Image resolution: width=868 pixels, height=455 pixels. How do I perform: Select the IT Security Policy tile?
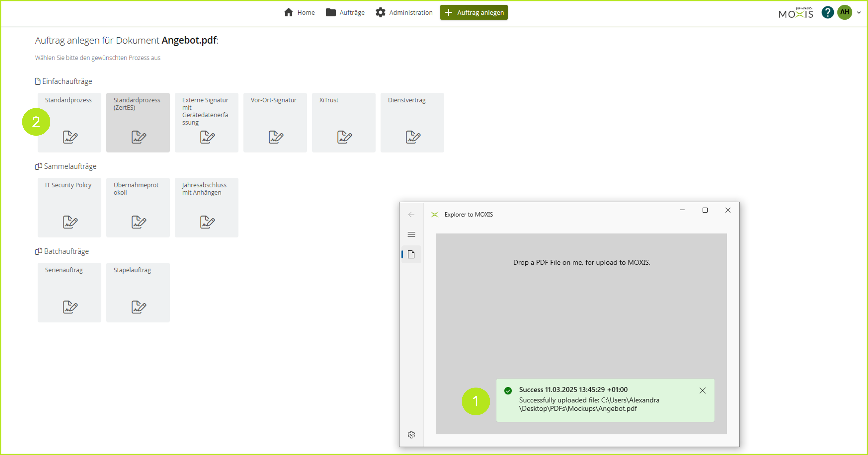pos(69,207)
